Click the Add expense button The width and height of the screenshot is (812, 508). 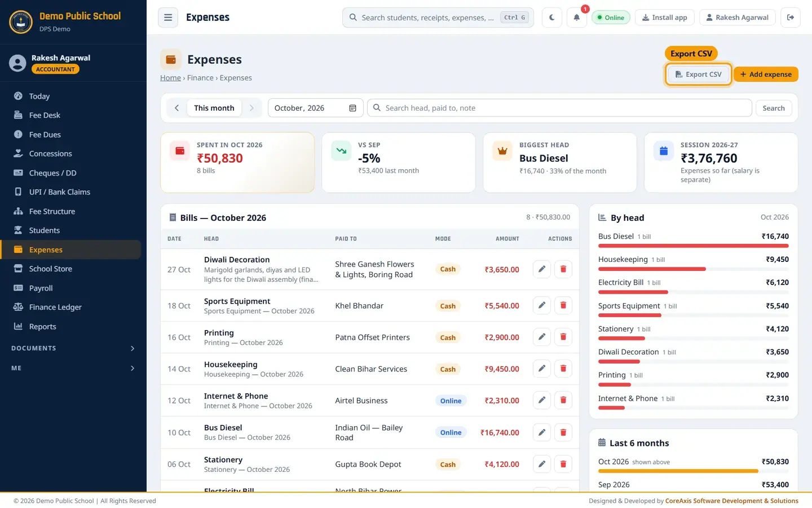point(766,74)
